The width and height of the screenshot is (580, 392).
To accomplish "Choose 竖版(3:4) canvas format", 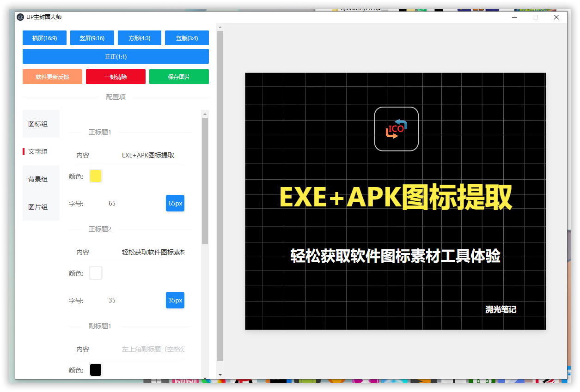I will (x=187, y=38).
